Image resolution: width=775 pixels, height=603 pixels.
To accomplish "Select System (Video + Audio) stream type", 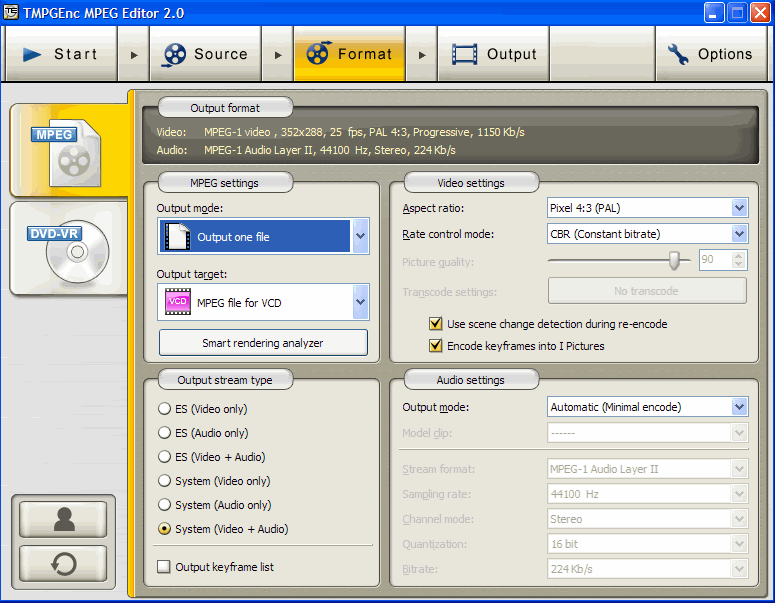I will coord(164,529).
